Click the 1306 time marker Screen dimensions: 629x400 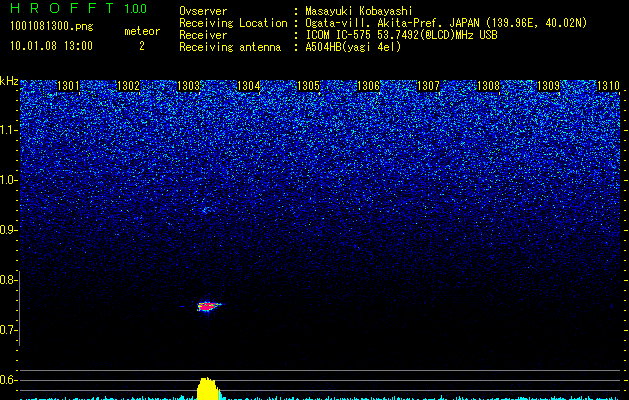point(368,86)
